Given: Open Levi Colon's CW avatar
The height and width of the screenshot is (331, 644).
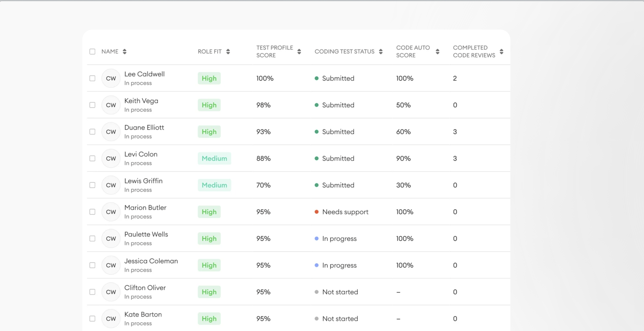Looking at the screenshot, I should click(x=111, y=159).
